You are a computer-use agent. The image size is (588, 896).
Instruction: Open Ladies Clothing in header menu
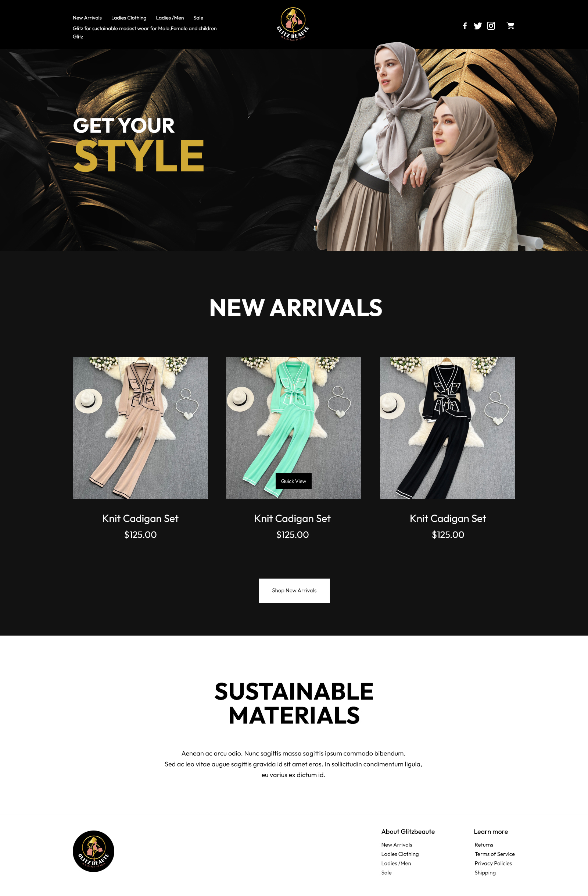(x=129, y=18)
